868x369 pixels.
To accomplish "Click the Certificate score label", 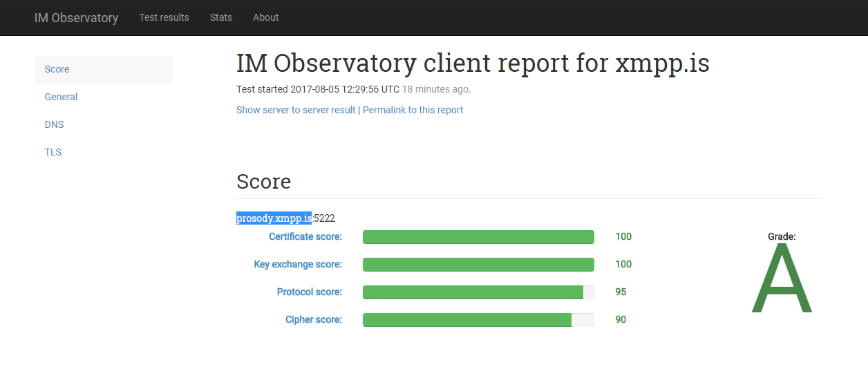I will pyautogui.click(x=305, y=236).
